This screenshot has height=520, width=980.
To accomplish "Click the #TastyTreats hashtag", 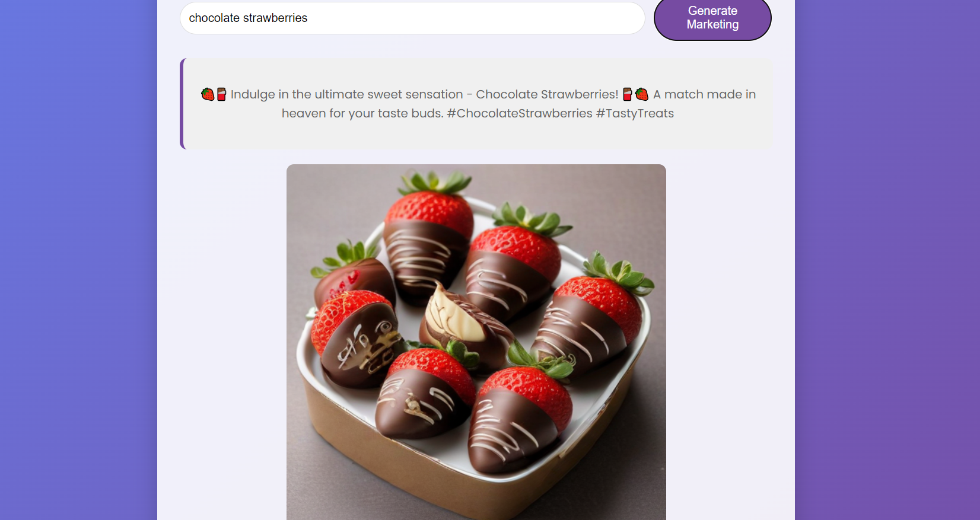I will 635,113.
